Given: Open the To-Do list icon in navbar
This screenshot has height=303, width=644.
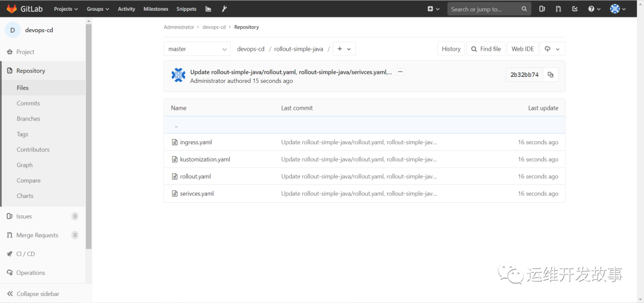Looking at the screenshot, I should 575,8.
